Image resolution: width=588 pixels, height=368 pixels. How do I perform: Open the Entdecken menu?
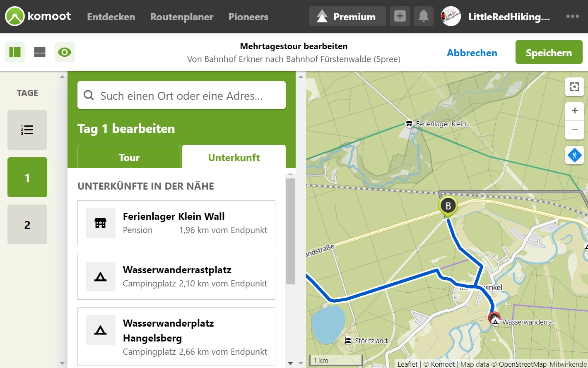point(111,17)
